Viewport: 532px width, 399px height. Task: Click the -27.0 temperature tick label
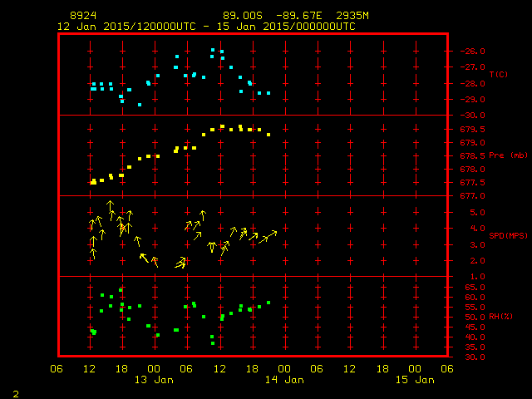(472, 67)
